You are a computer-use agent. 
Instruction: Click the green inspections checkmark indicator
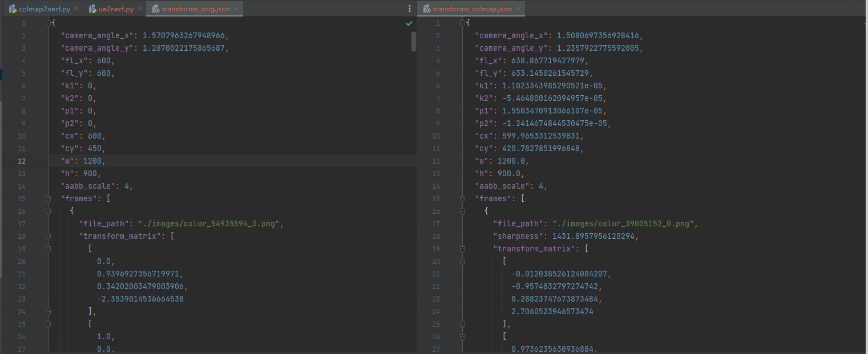[408, 23]
